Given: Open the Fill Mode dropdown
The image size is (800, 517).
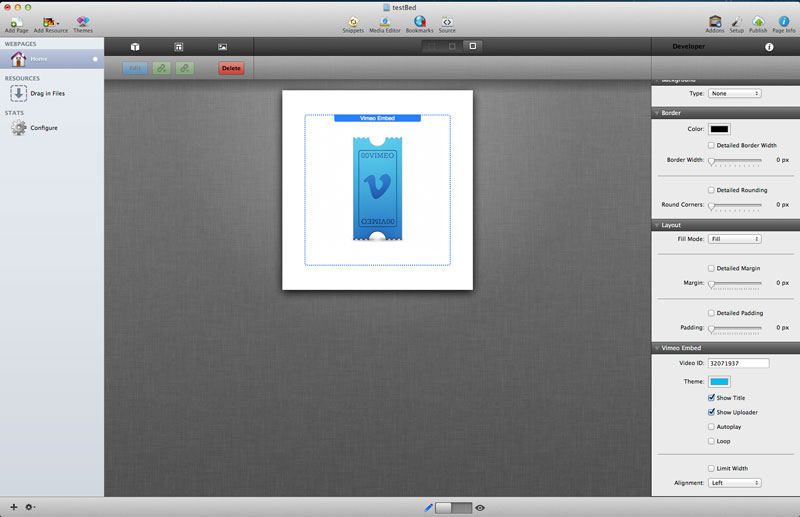Looking at the screenshot, I should pyautogui.click(x=735, y=239).
